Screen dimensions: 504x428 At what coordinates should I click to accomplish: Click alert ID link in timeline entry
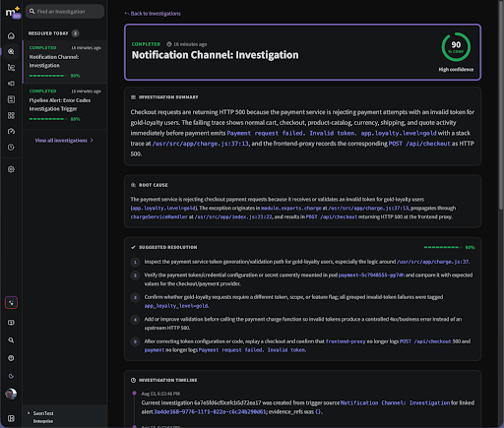point(211,412)
